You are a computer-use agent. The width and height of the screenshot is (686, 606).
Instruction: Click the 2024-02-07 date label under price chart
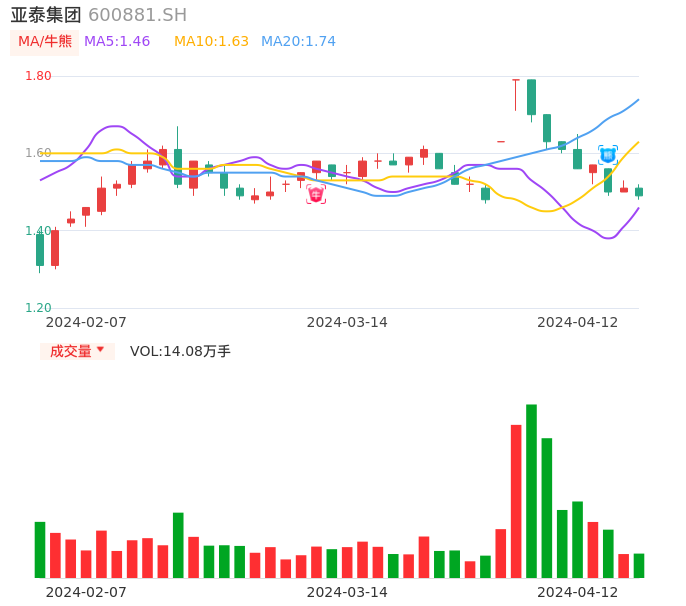86,322
